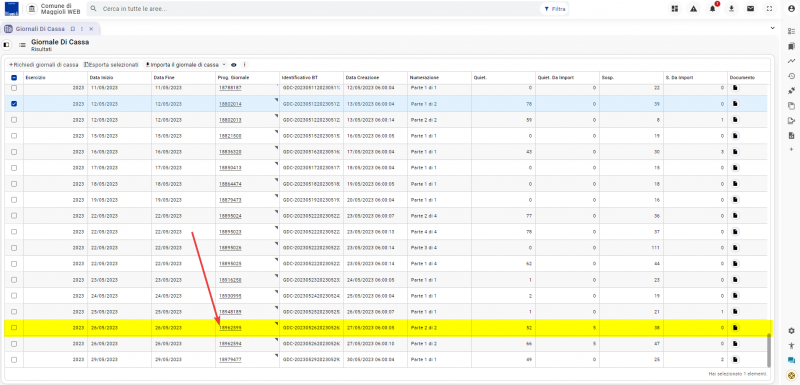Open the settings gear in right sidebar
Screen dimensions: 800x385
pyautogui.click(x=791, y=331)
